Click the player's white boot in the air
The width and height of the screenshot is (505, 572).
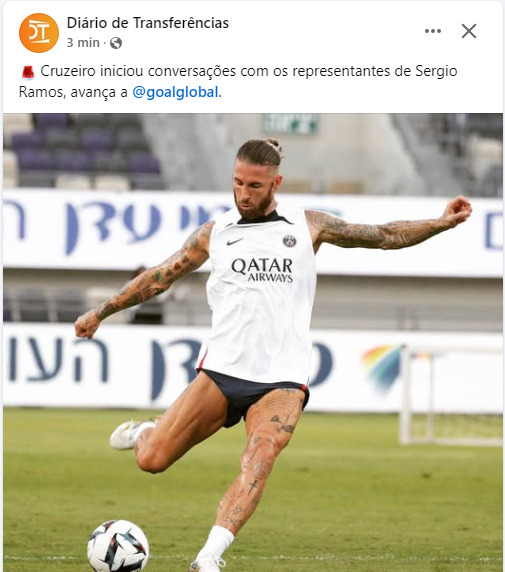click(x=130, y=434)
